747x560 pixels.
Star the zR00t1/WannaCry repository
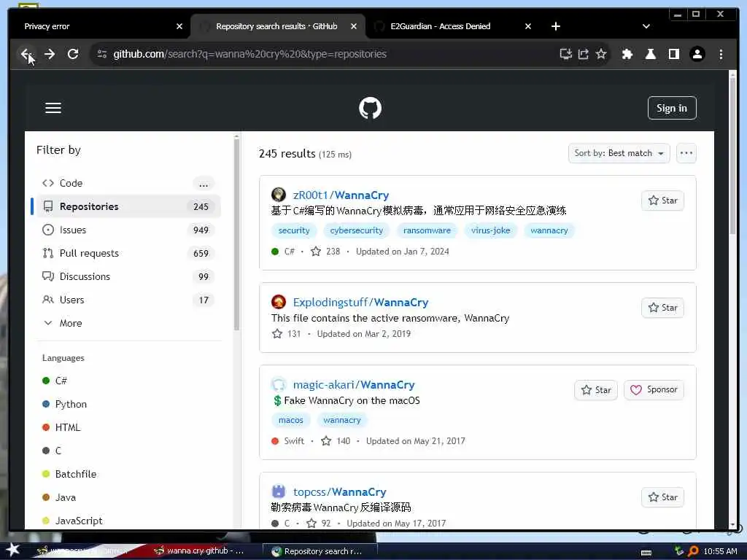click(x=662, y=201)
